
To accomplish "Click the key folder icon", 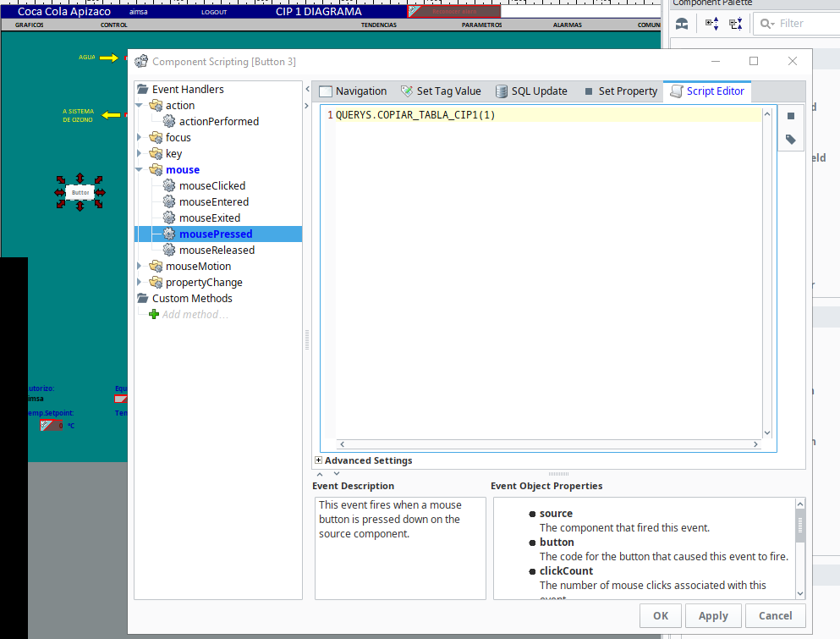I will coord(156,154).
